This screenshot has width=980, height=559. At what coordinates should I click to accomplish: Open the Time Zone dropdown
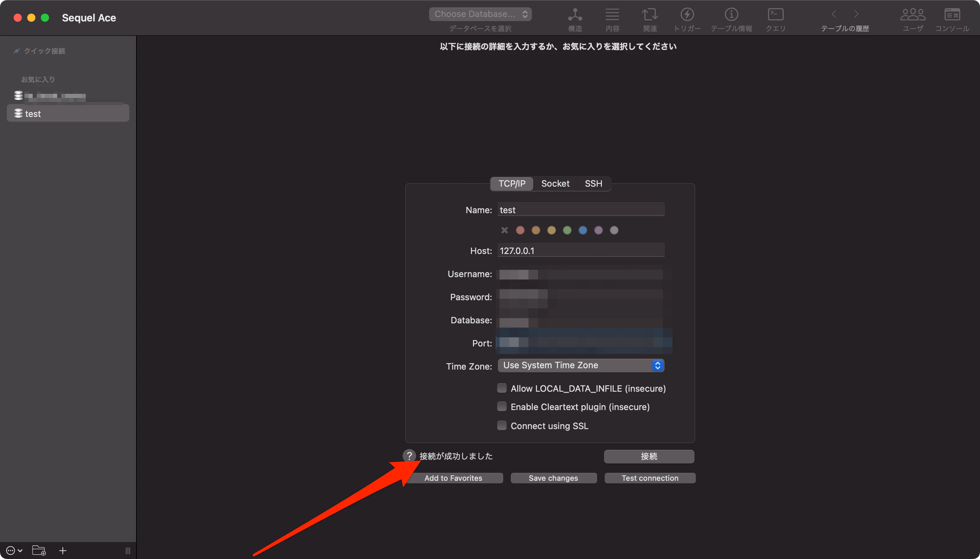click(581, 365)
